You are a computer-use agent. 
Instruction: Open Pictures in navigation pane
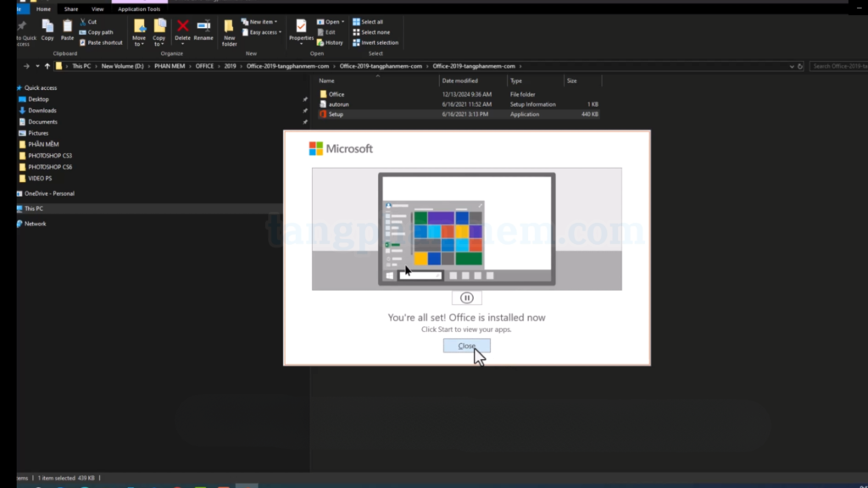pos(38,133)
